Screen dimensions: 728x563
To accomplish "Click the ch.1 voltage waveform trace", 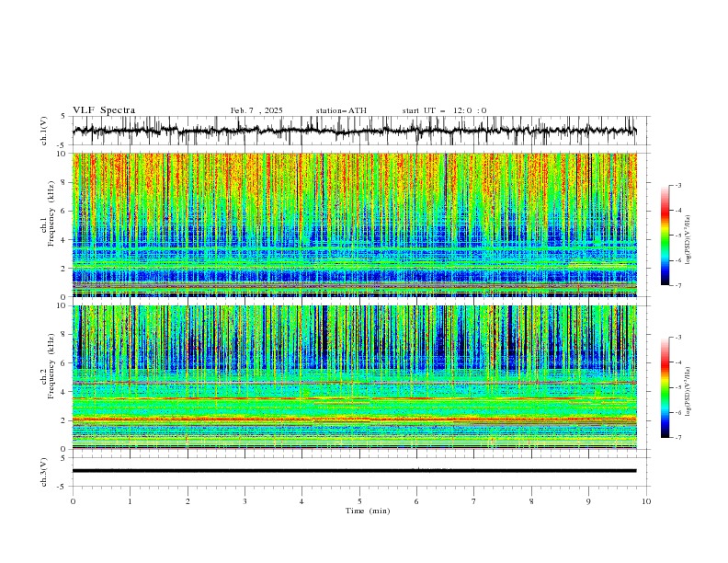I will pyautogui.click(x=354, y=131).
